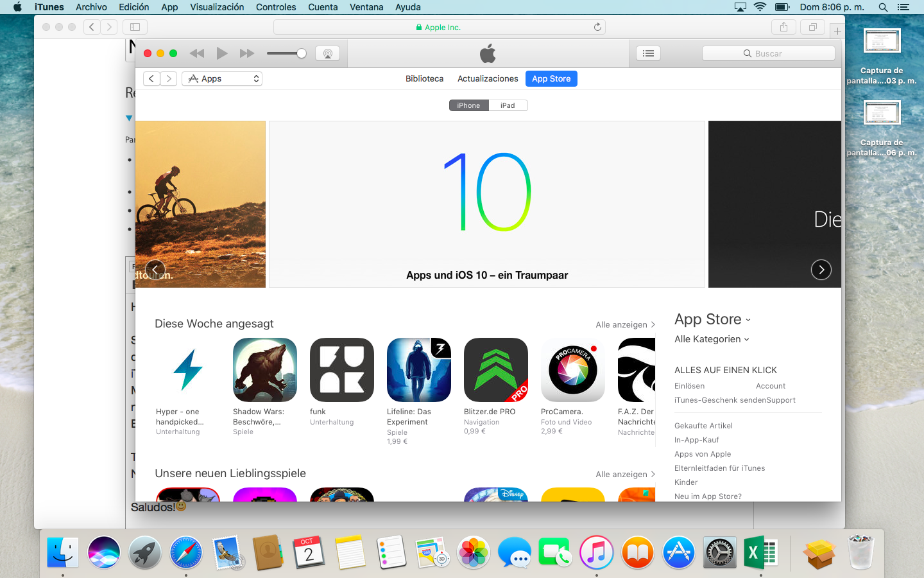924x578 pixels.
Task: Skip ahead with the fast-forward button
Action: pyautogui.click(x=247, y=53)
